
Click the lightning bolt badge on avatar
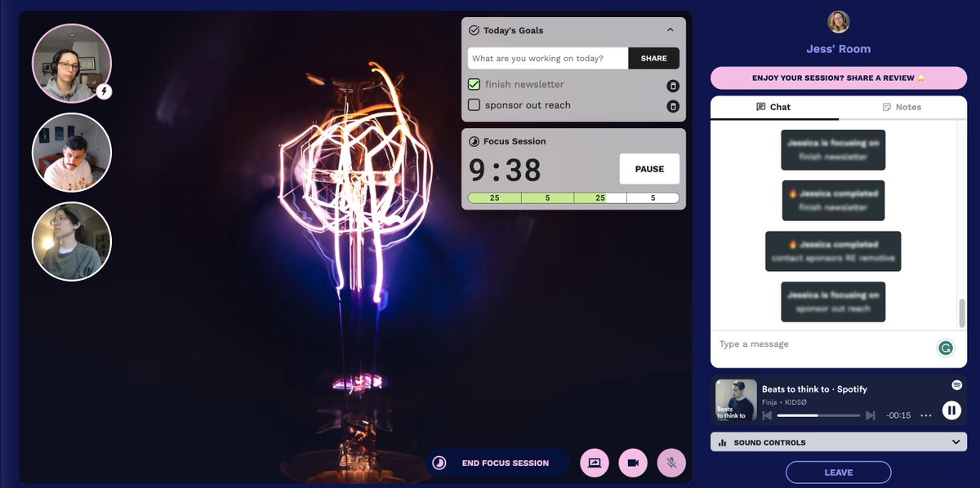104,91
